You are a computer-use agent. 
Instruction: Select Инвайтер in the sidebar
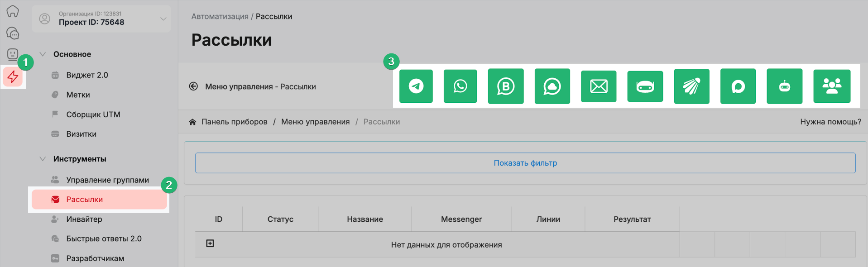84,219
